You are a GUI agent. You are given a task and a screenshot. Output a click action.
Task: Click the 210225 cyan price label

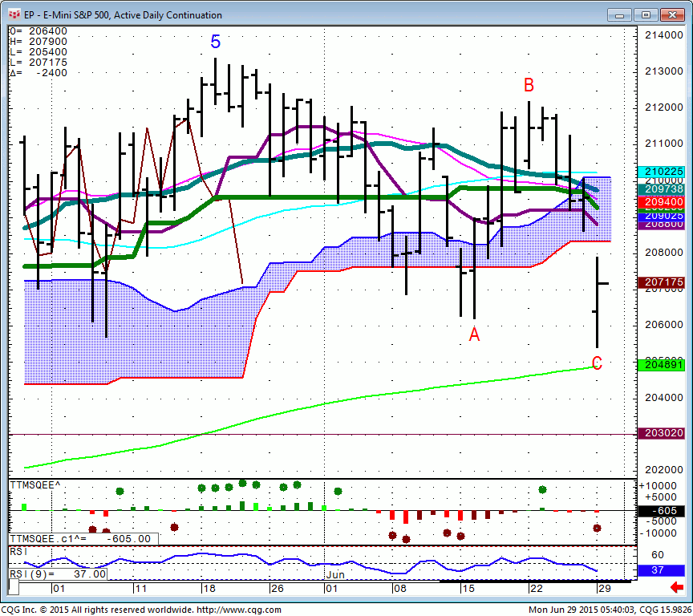click(x=661, y=172)
